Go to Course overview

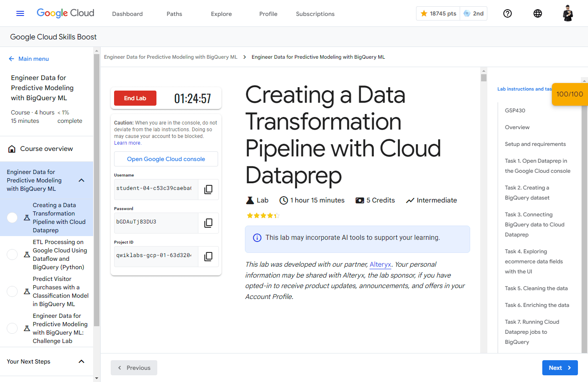click(x=47, y=149)
